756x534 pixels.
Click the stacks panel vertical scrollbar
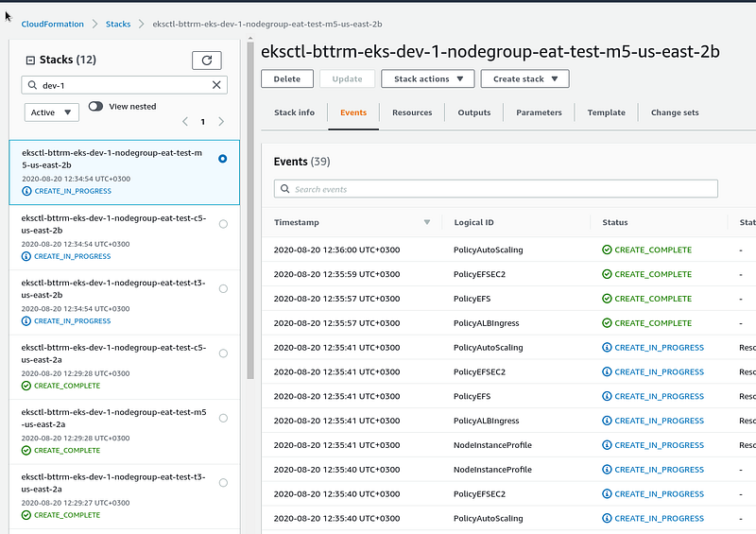tap(250, 211)
